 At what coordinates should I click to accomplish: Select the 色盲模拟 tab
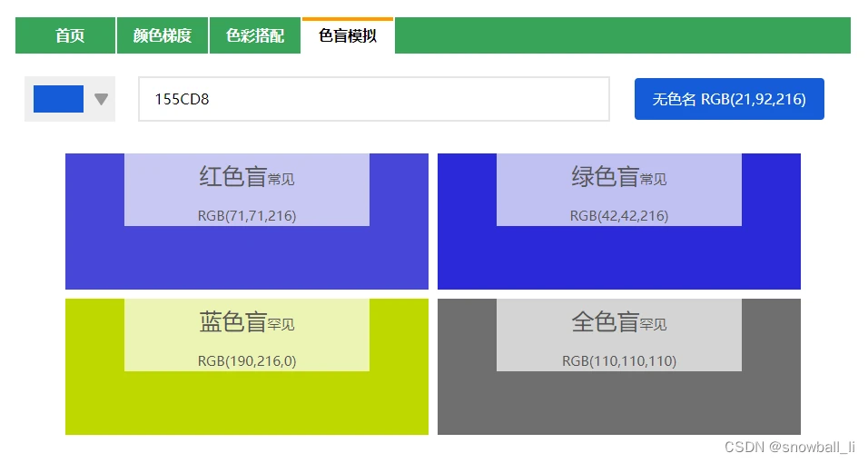point(348,35)
